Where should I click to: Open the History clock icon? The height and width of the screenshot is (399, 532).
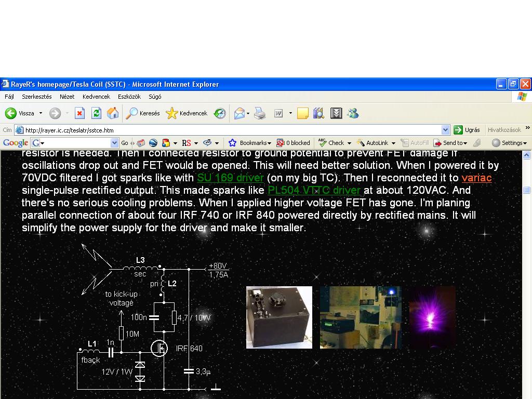[x=220, y=113]
